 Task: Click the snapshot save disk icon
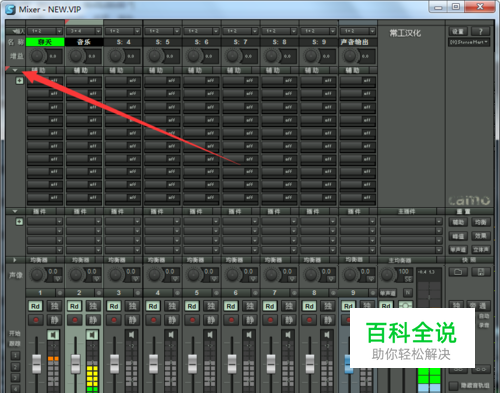click(x=481, y=272)
